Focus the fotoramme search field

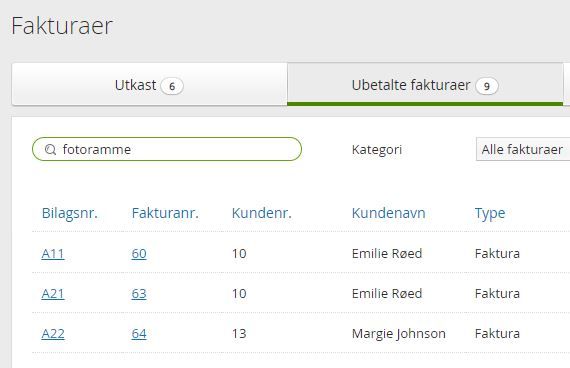pos(167,149)
